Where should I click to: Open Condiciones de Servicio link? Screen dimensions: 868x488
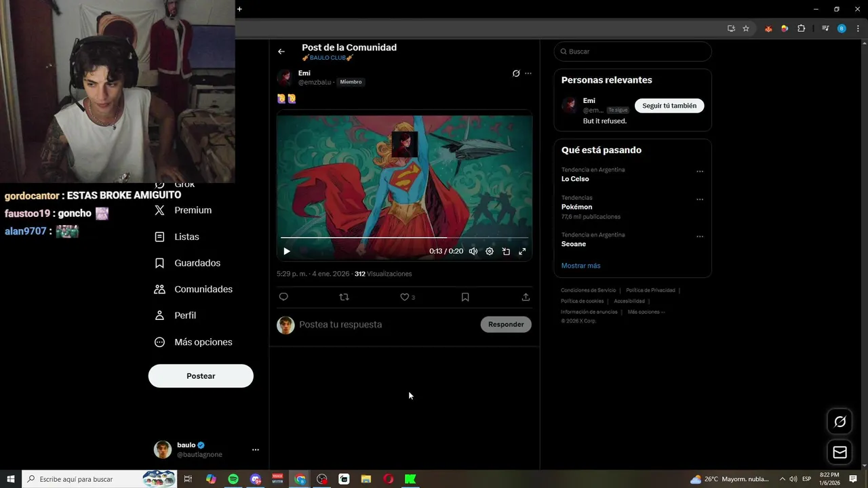point(589,290)
